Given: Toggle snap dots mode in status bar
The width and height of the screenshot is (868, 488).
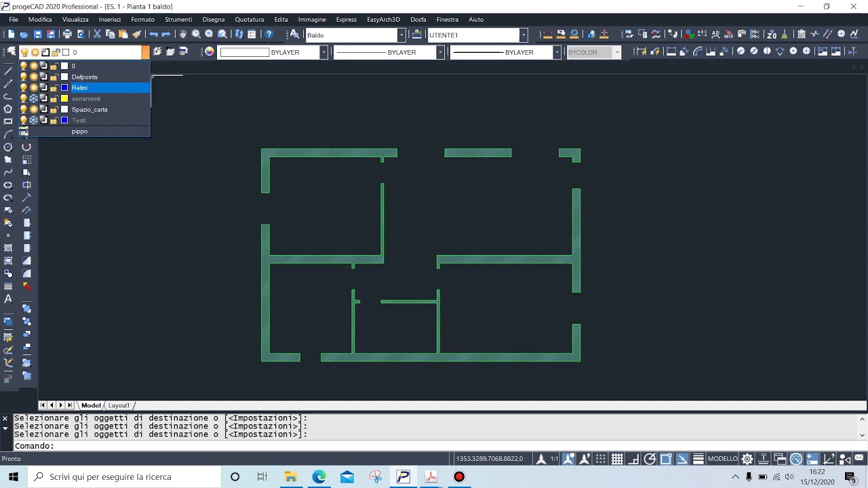Looking at the screenshot, I should pos(601,459).
